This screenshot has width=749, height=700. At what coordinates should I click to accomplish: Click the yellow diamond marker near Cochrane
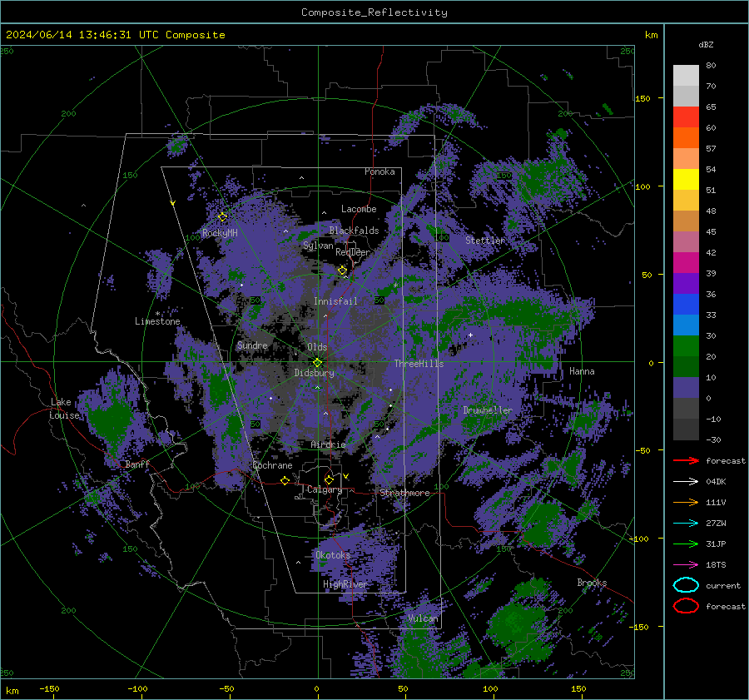[285, 480]
